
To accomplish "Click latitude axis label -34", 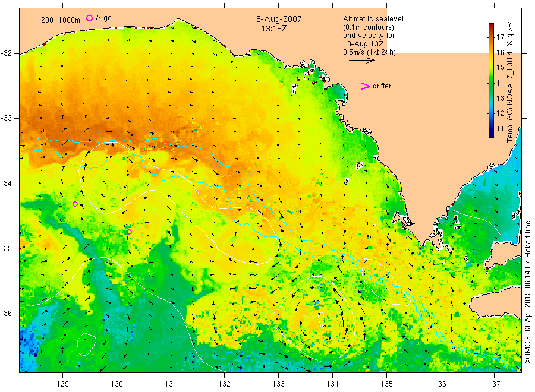I will click(x=6, y=184).
